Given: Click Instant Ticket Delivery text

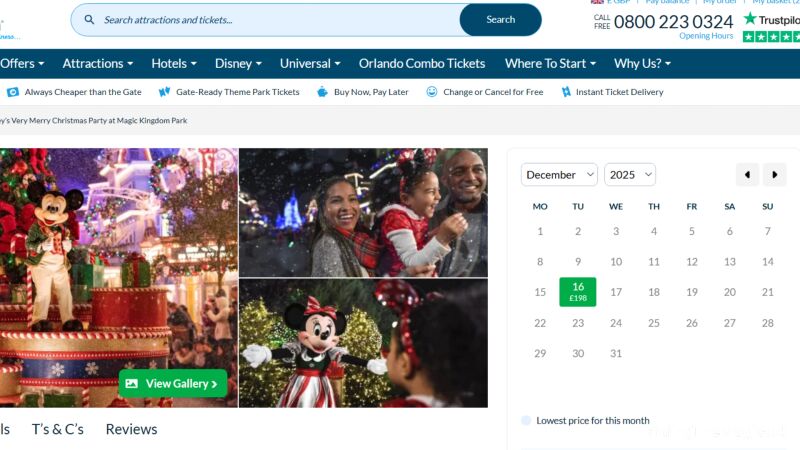Looking at the screenshot, I should pyautogui.click(x=619, y=92).
